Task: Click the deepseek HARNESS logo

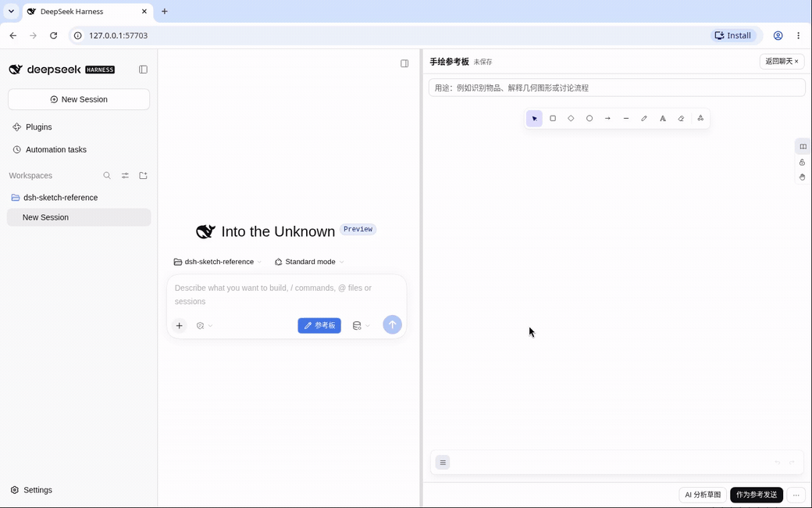Action: [x=62, y=70]
